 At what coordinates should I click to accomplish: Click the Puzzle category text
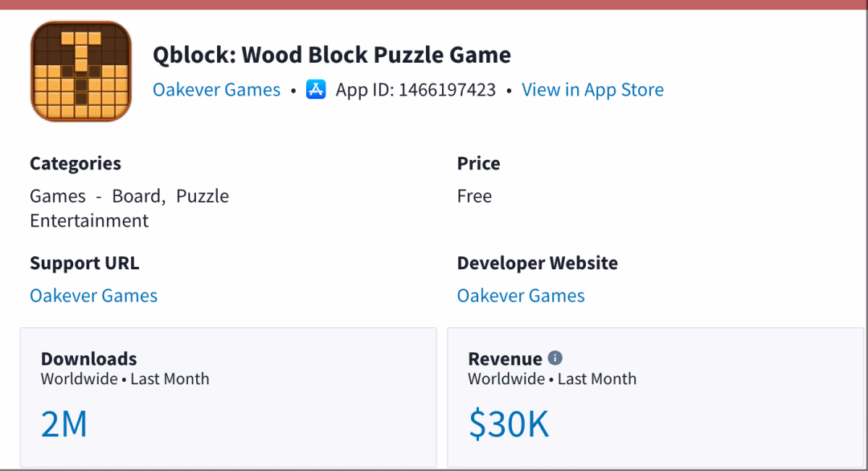(203, 196)
